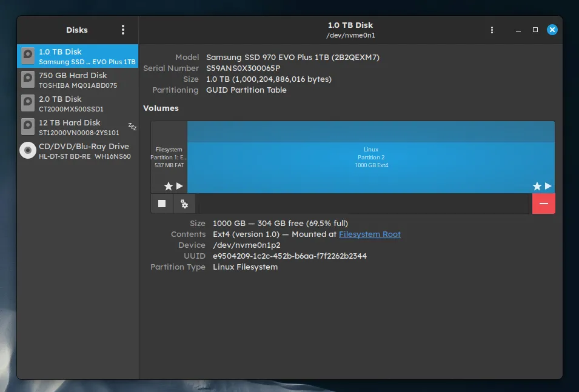The height and width of the screenshot is (392, 579).
Task: Open drive options menu beside the window controls
Action: pos(492,30)
